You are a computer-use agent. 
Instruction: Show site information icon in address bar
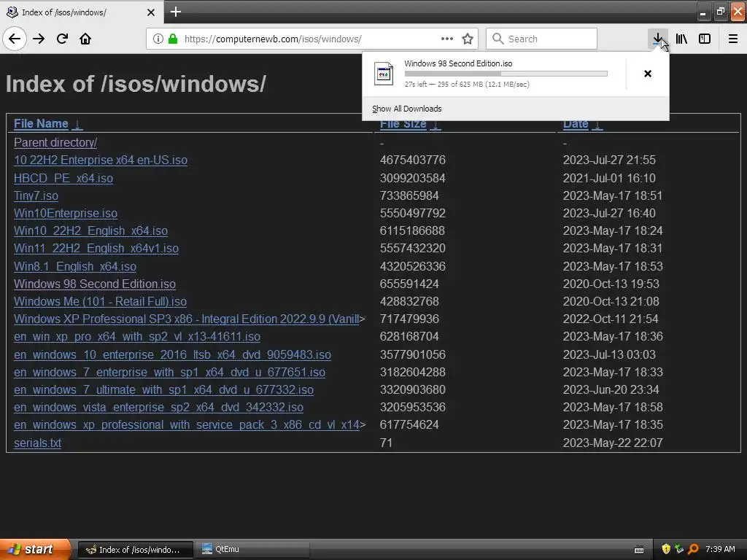[158, 39]
